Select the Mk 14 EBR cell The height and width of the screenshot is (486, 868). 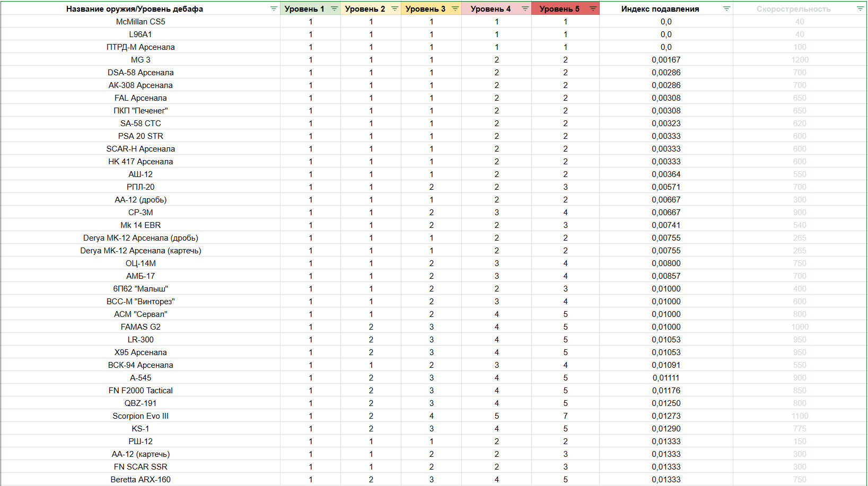click(141, 225)
